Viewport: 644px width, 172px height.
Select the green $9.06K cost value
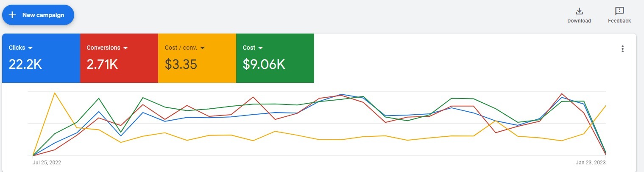(x=264, y=64)
